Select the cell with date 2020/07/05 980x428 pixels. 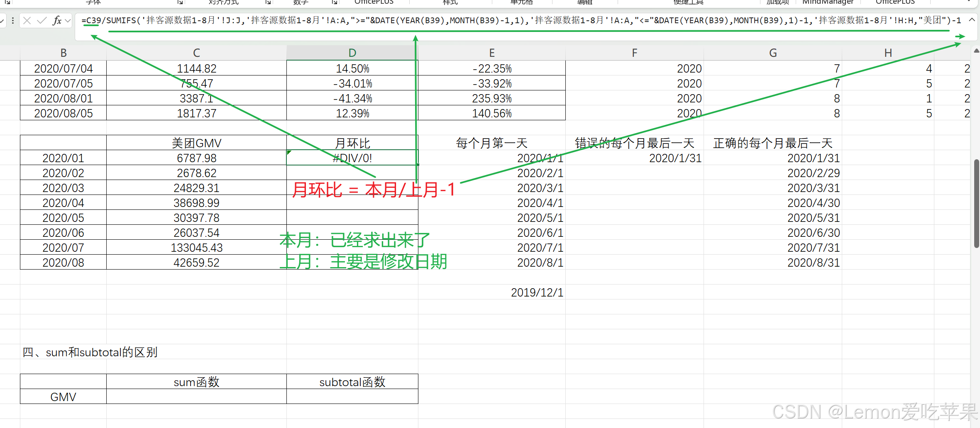click(x=63, y=83)
